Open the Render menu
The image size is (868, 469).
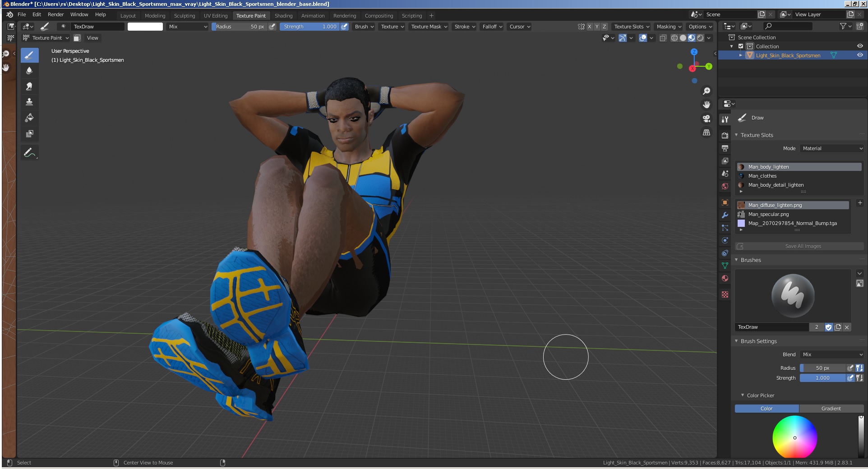[56, 14]
